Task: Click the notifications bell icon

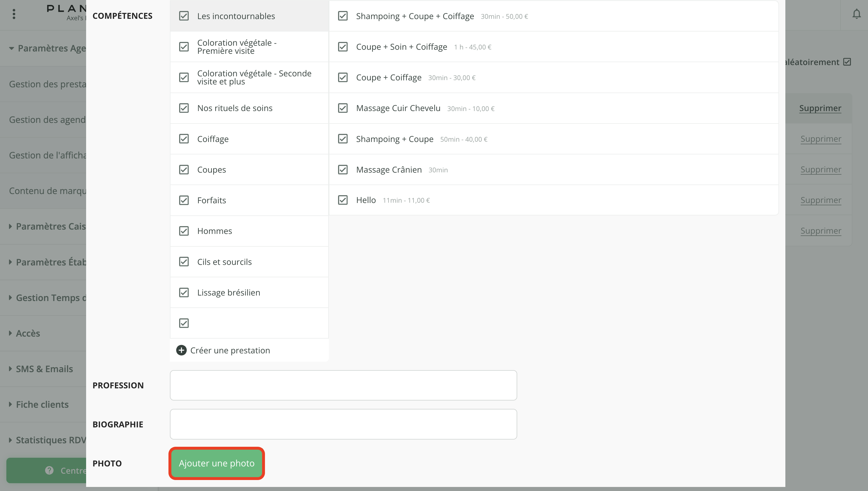Action: coord(856,14)
